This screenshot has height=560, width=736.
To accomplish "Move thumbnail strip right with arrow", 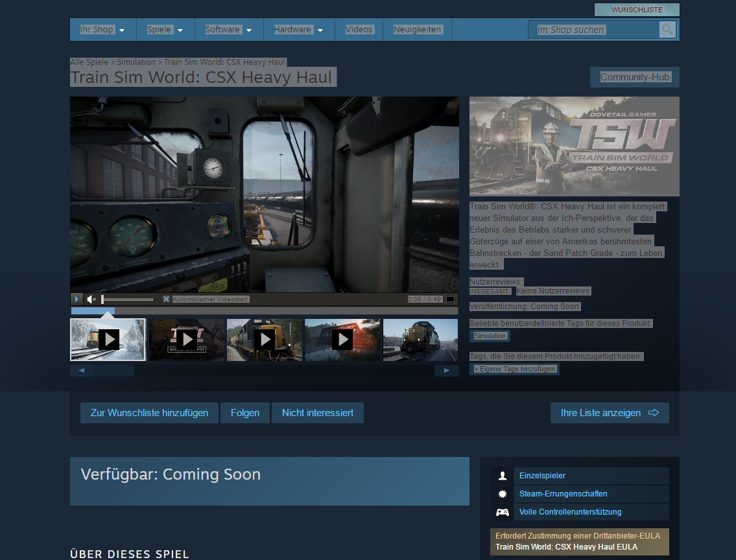I will click(446, 371).
